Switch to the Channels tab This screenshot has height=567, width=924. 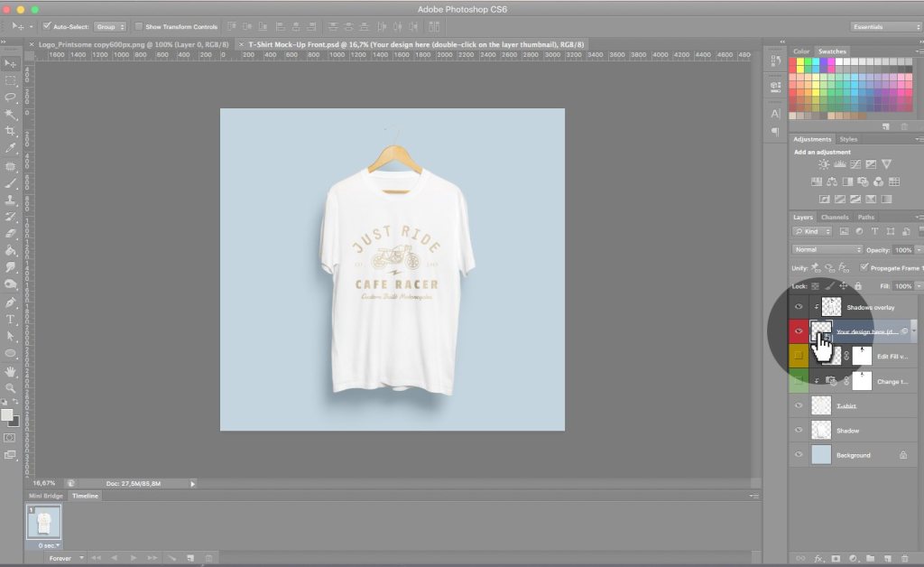click(x=835, y=217)
